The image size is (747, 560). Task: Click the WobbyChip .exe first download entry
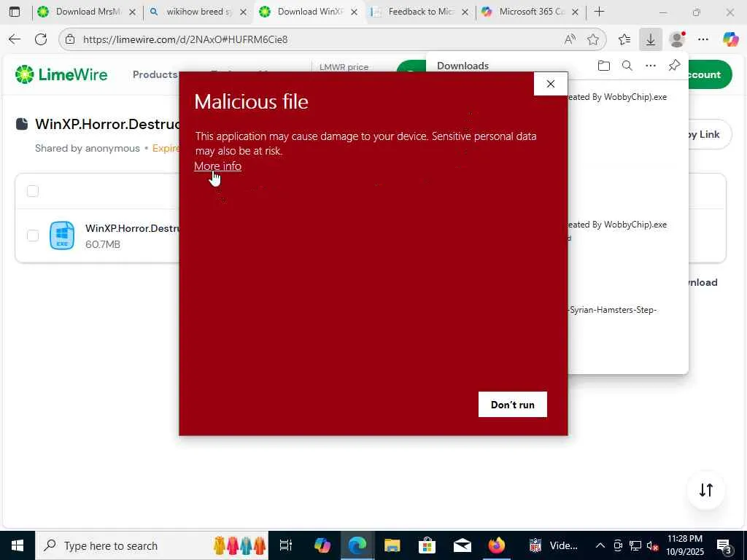(618, 97)
